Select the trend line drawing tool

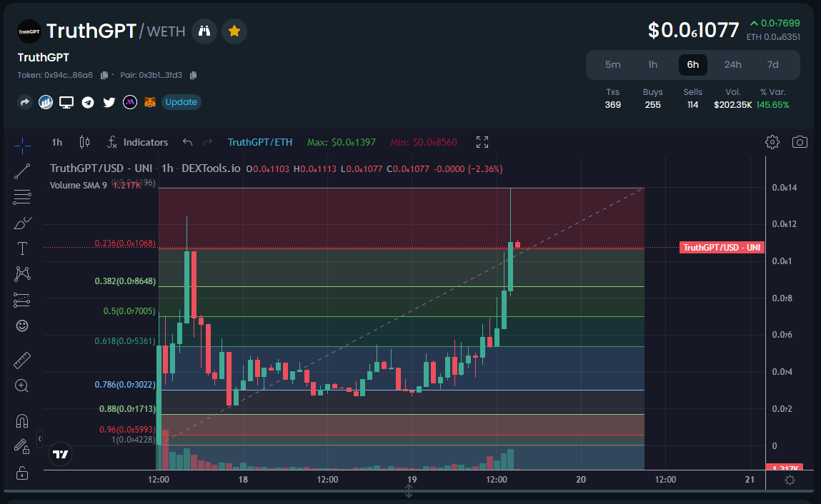point(22,171)
